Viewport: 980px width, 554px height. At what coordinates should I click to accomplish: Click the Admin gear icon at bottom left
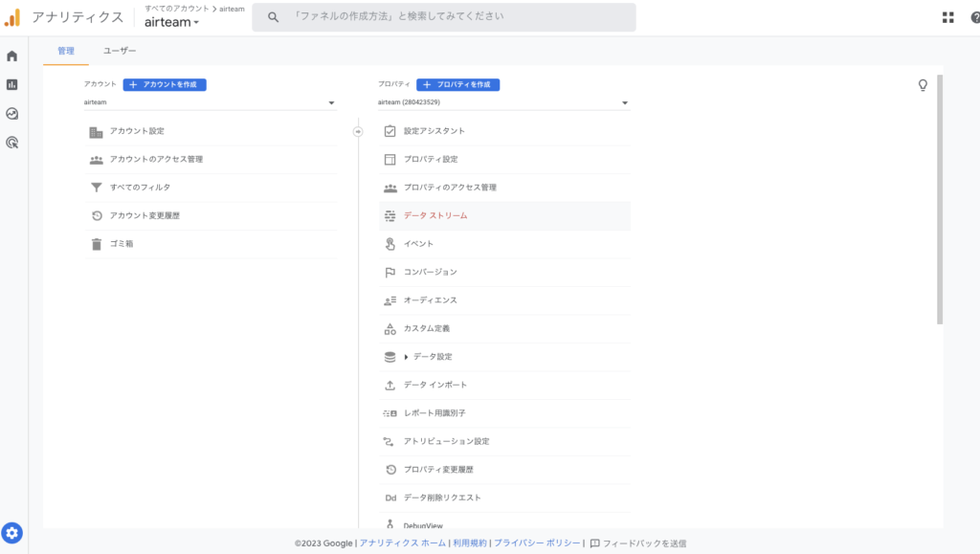coord(13,534)
